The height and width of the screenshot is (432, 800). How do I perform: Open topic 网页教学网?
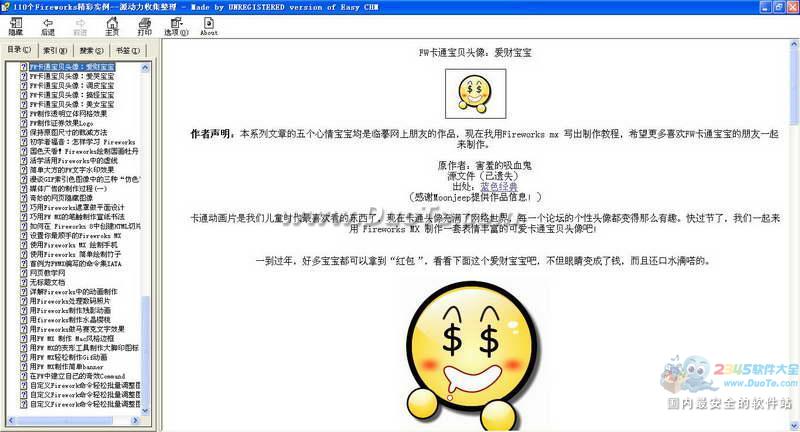click(x=47, y=272)
